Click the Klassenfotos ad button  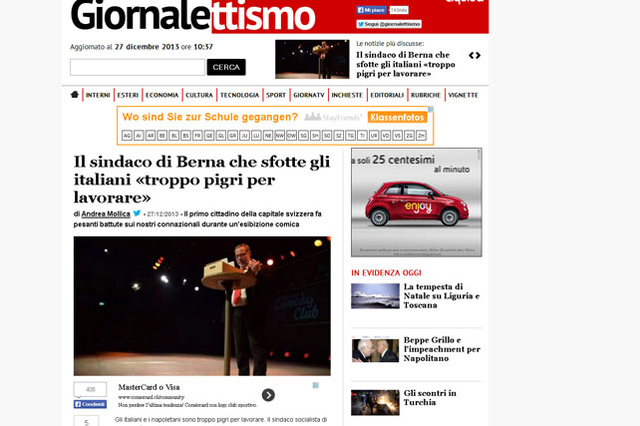pos(398,117)
